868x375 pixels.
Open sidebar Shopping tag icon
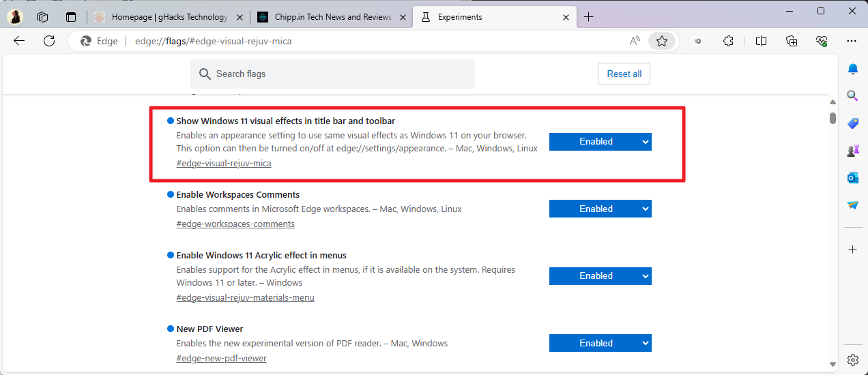[x=852, y=123]
